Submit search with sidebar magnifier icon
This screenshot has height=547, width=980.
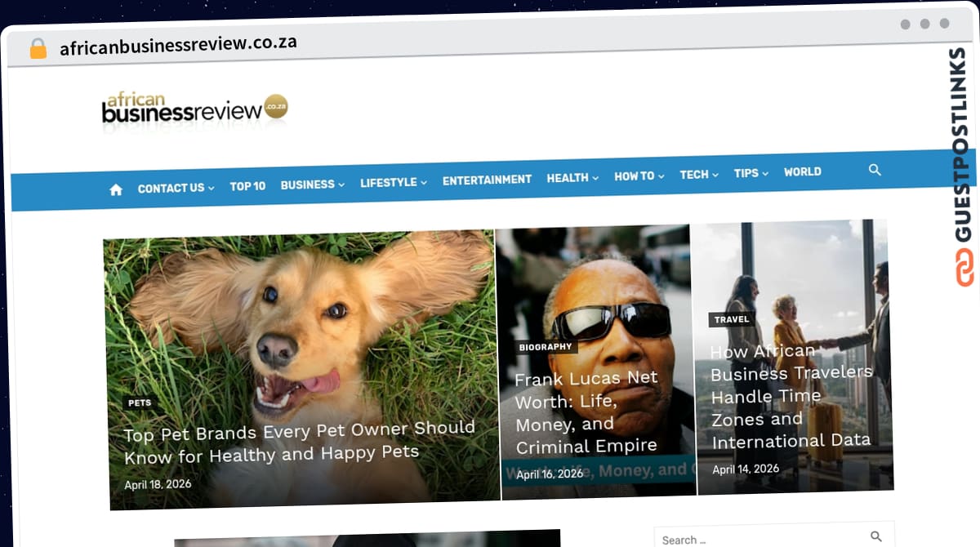click(876, 536)
